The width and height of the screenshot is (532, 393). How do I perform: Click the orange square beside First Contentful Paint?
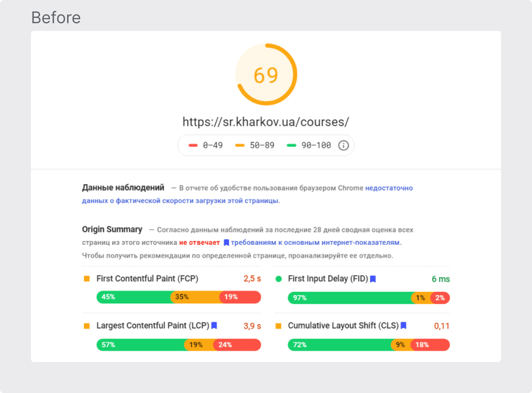[87, 279]
